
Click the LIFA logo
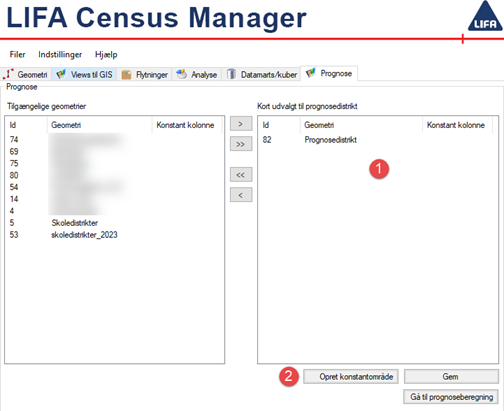pyautogui.click(x=485, y=16)
